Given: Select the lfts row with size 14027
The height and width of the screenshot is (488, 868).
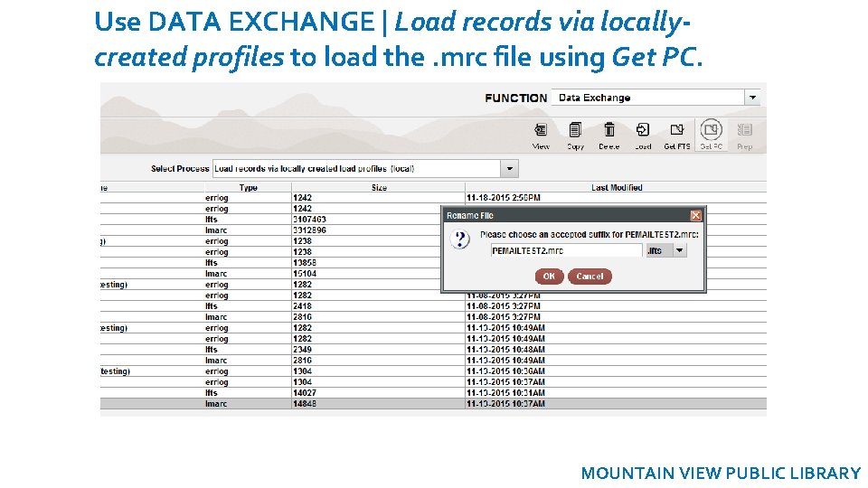Looking at the screenshot, I should [x=433, y=393].
